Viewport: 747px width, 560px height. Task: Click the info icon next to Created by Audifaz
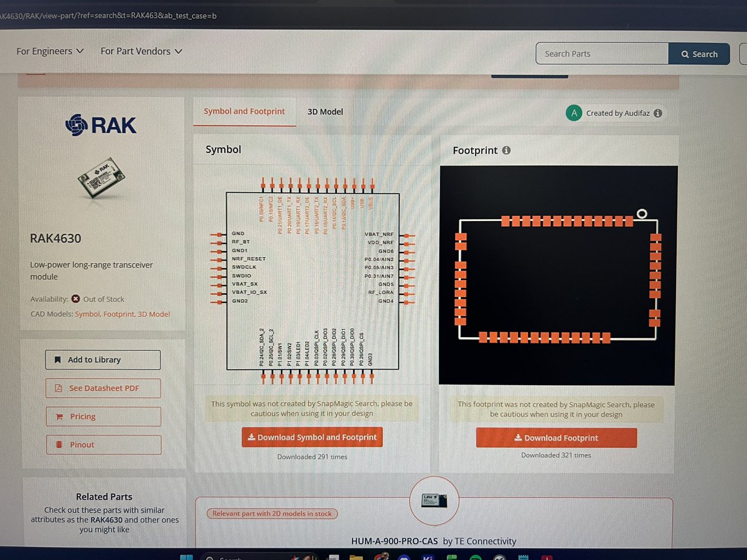click(x=658, y=113)
